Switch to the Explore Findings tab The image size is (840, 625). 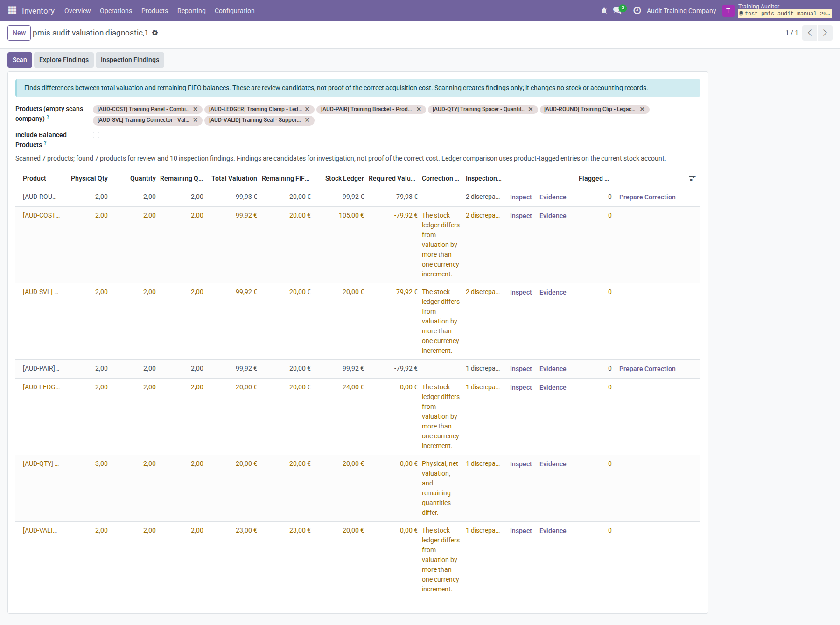coord(64,60)
